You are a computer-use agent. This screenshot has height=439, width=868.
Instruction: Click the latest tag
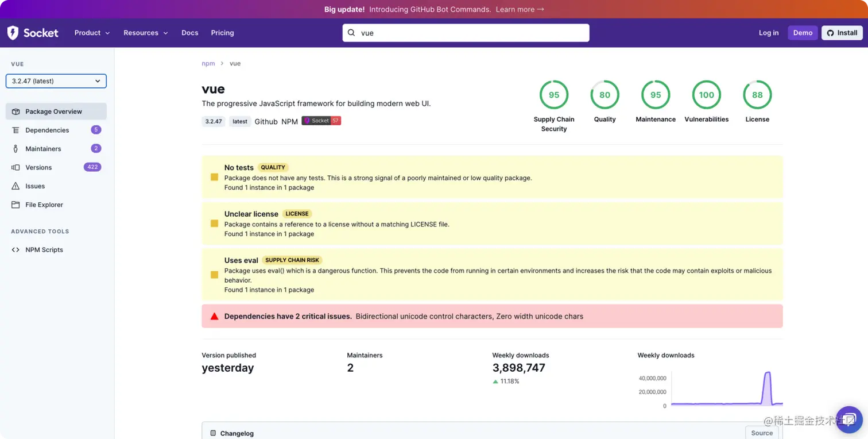pos(240,121)
